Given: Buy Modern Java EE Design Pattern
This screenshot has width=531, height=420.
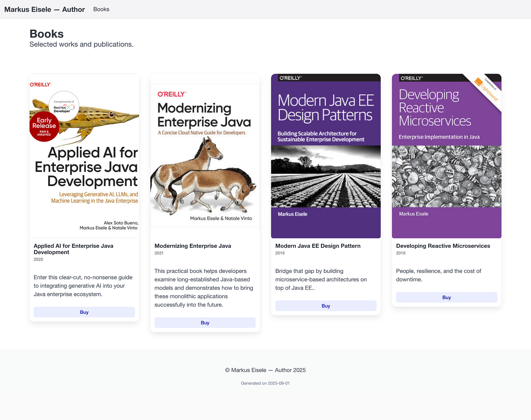Looking at the screenshot, I should tap(326, 306).
